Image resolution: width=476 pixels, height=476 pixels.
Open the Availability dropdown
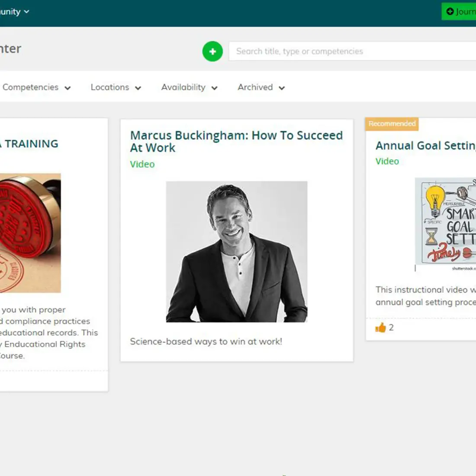[189, 87]
